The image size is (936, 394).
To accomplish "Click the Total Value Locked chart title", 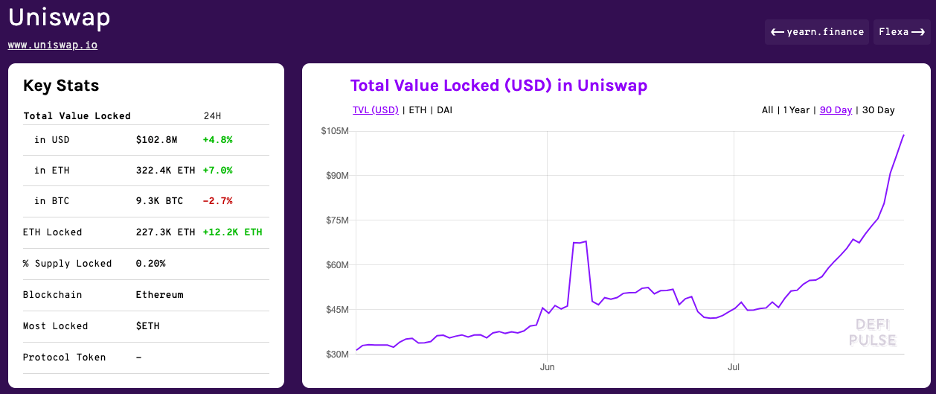I will 498,85.
